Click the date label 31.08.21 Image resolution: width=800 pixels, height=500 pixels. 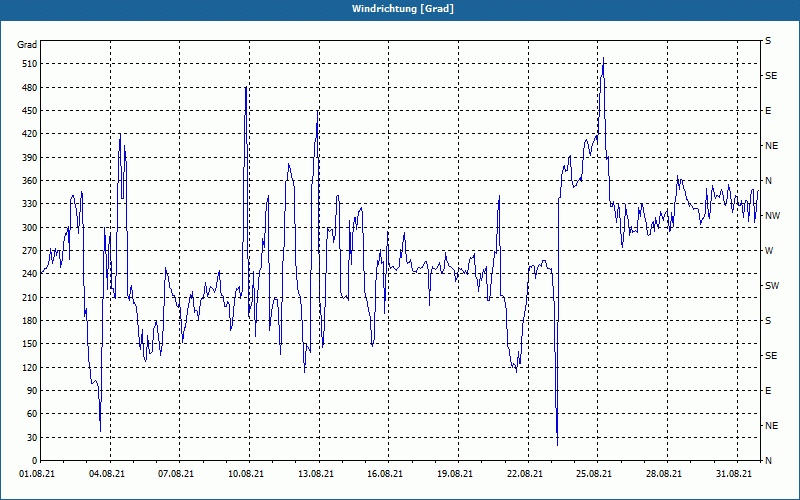tap(734, 474)
